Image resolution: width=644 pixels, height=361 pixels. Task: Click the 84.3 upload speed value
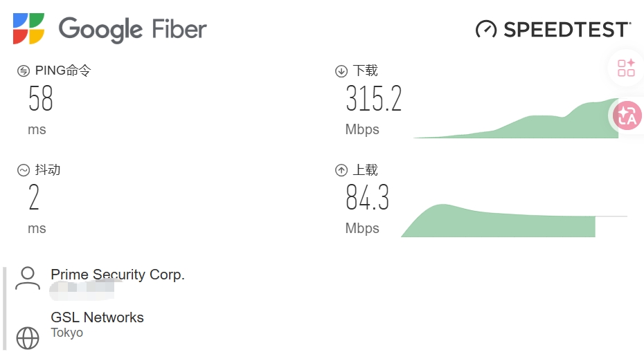pos(367,198)
